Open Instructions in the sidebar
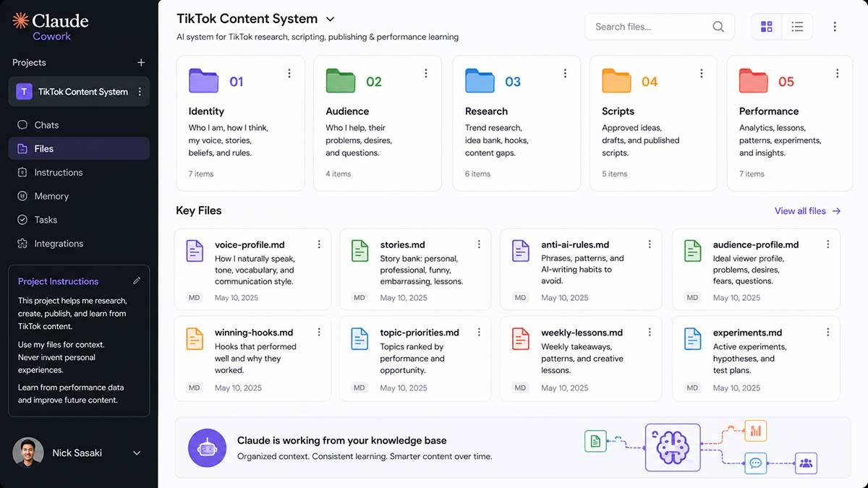The height and width of the screenshot is (488, 868). pos(79,173)
